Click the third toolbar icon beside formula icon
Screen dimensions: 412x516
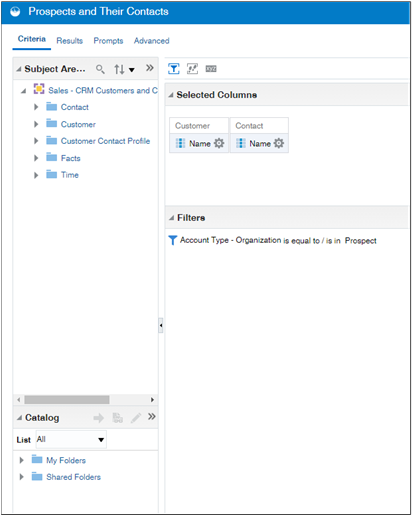[211, 69]
